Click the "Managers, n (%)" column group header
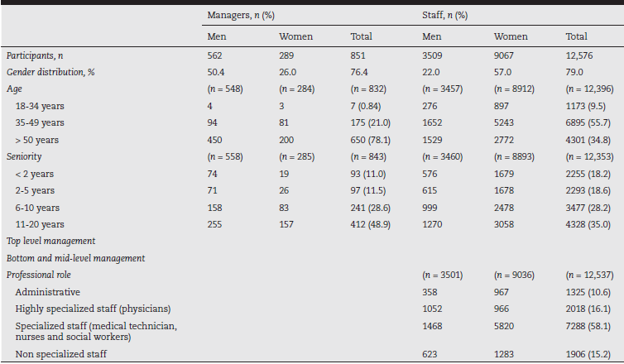624x364 pixels. coord(240,16)
